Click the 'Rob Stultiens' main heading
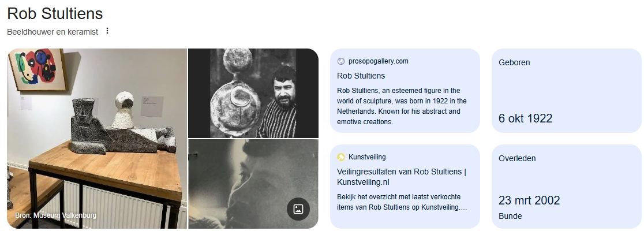This screenshot has width=644, height=242. (55, 13)
